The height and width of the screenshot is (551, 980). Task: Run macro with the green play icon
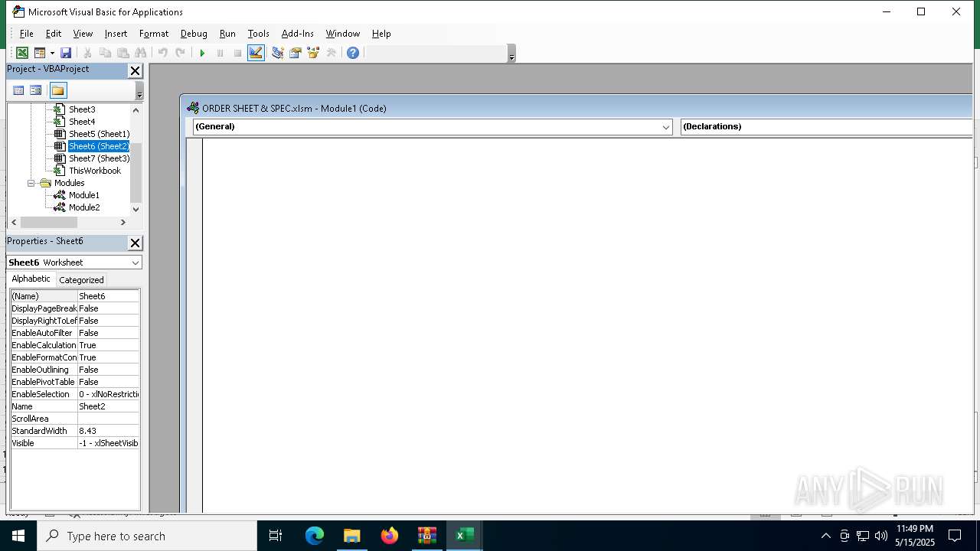[202, 53]
